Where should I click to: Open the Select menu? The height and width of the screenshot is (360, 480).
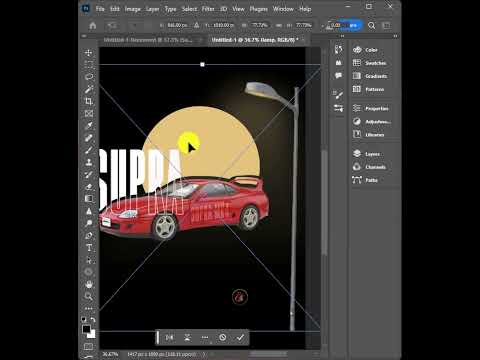tap(189, 9)
